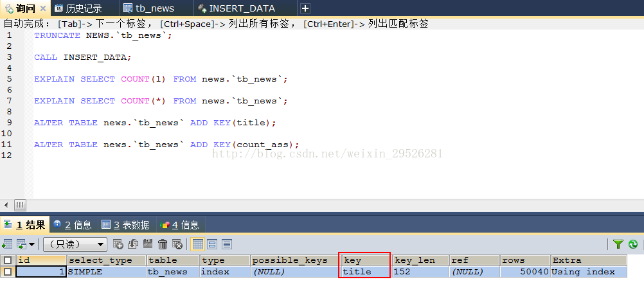Select the tb_news cell in result grid
This screenshot has width=644, height=293.
click(x=174, y=272)
